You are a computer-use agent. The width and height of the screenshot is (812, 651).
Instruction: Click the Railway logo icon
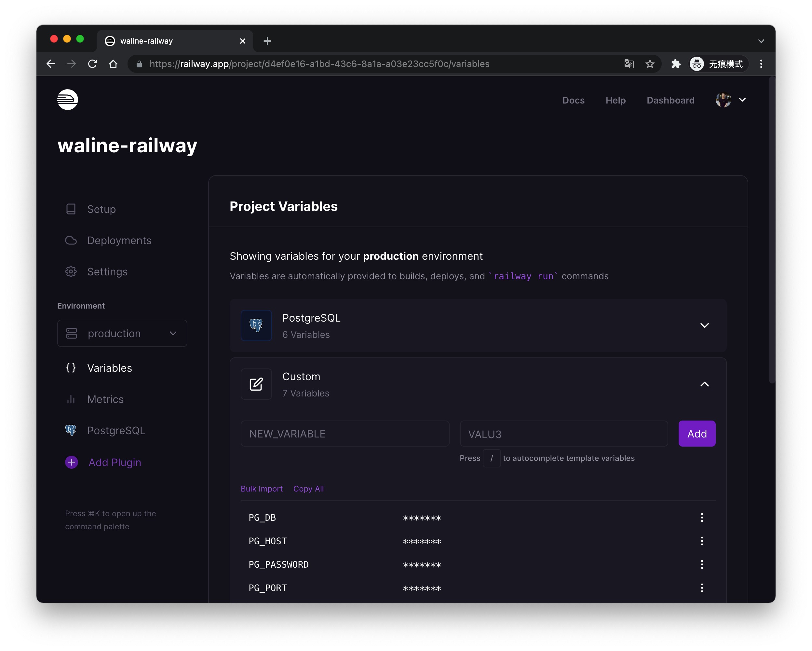tap(67, 100)
